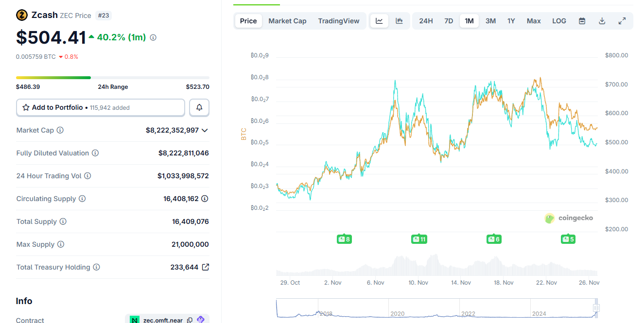Screen dimensions: 644x323
Task: Select the line chart icon
Action: [379, 20]
